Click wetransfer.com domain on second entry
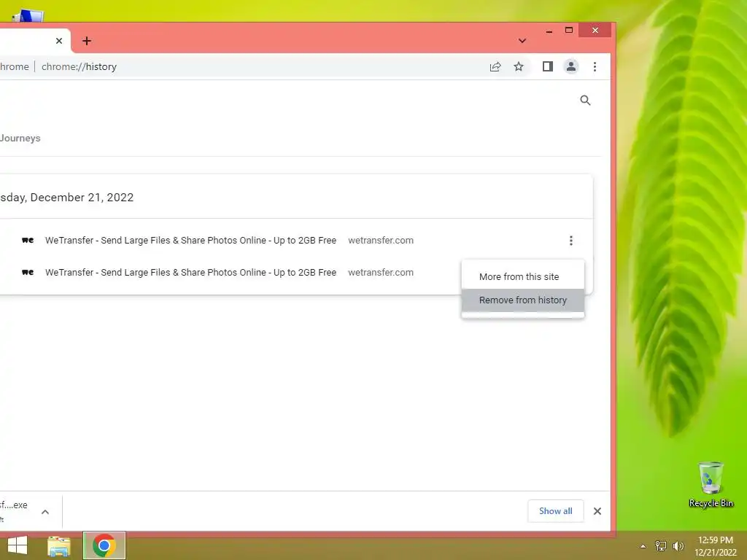This screenshot has height=560, width=747. 381,273
